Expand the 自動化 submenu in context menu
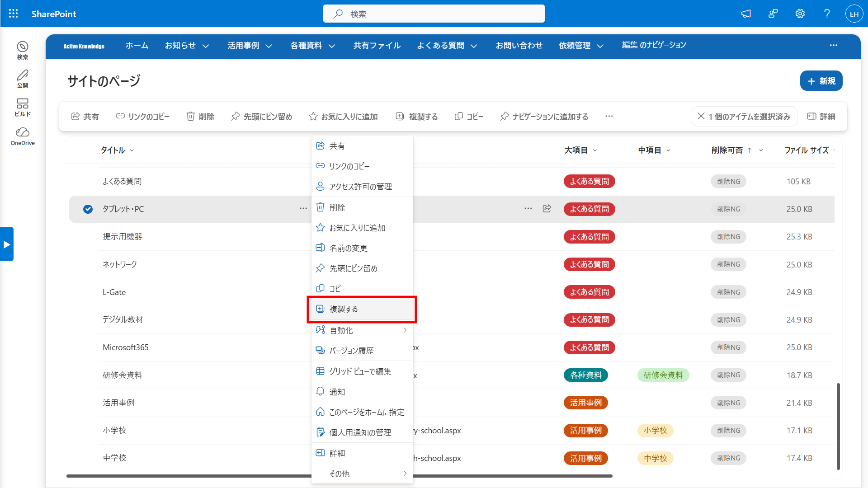The image size is (868, 488). coord(362,330)
